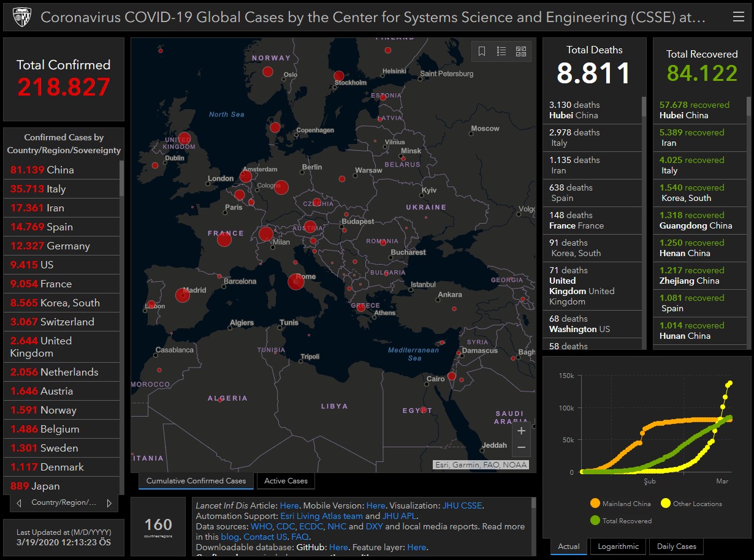Zoom out on the map with minus button

(x=521, y=448)
